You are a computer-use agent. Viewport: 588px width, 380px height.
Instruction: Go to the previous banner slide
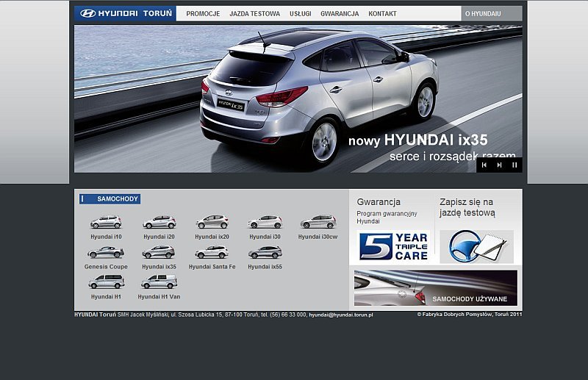point(484,165)
